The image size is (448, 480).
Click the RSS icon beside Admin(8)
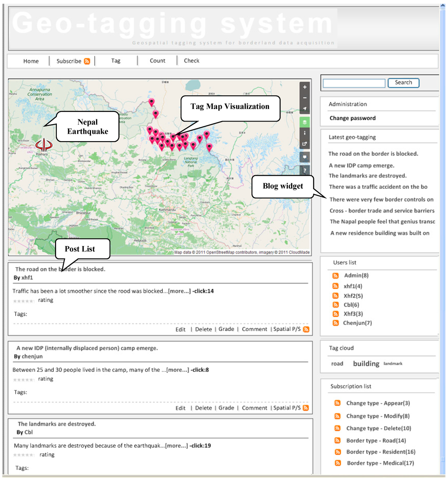(x=336, y=276)
